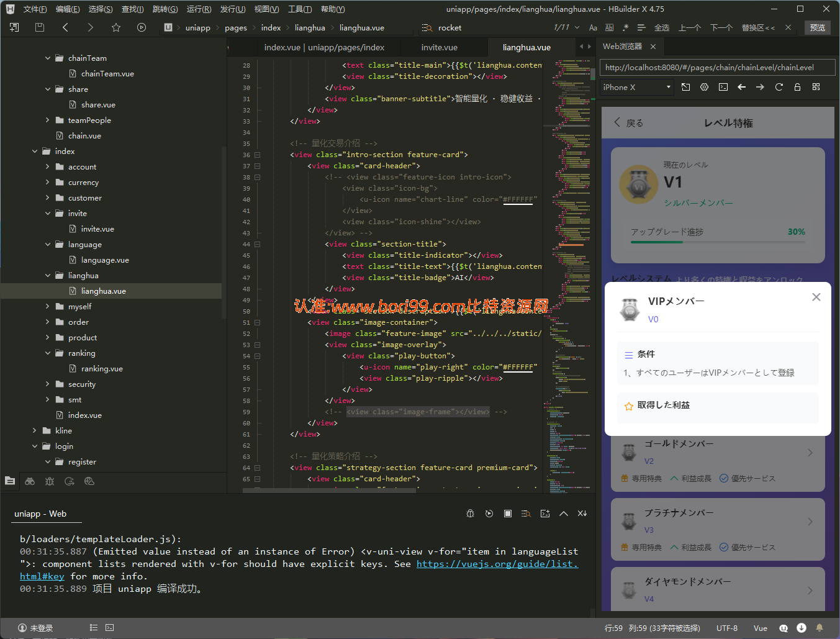Switch to the invite.vue editor tab
This screenshot has width=840, height=639.
coord(440,47)
